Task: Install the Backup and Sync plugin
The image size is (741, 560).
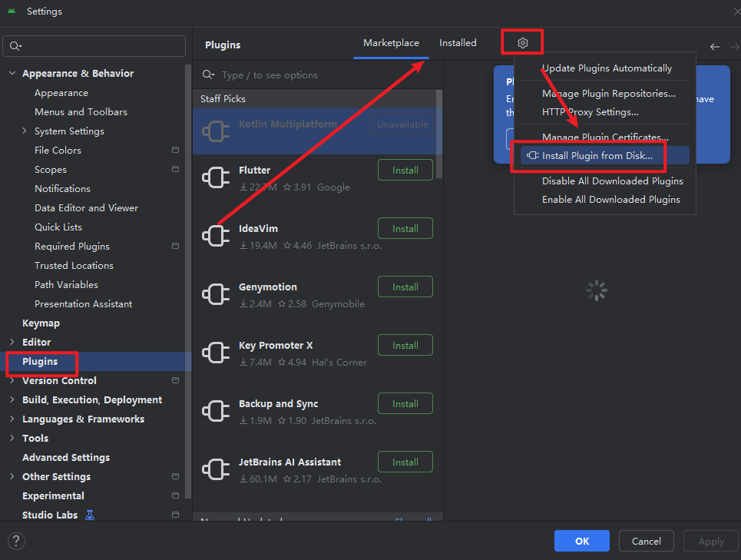Action: point(405,404)
